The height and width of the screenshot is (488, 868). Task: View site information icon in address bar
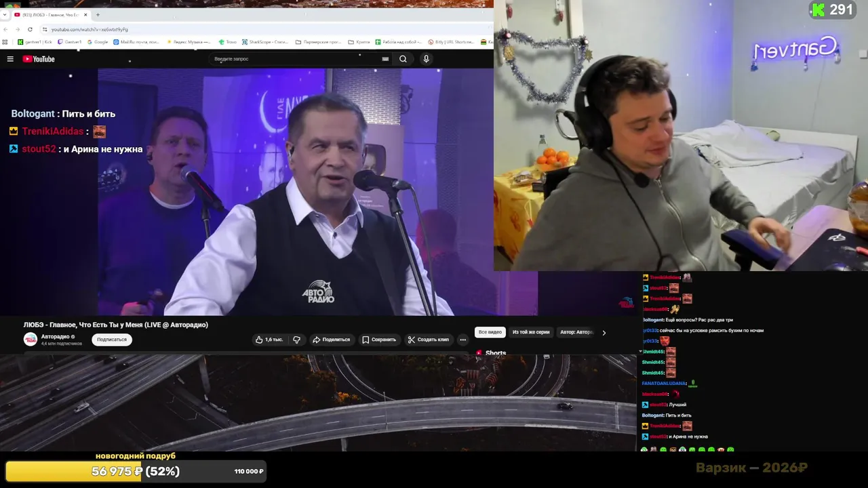pyautogui.click(x=45, y=29)
